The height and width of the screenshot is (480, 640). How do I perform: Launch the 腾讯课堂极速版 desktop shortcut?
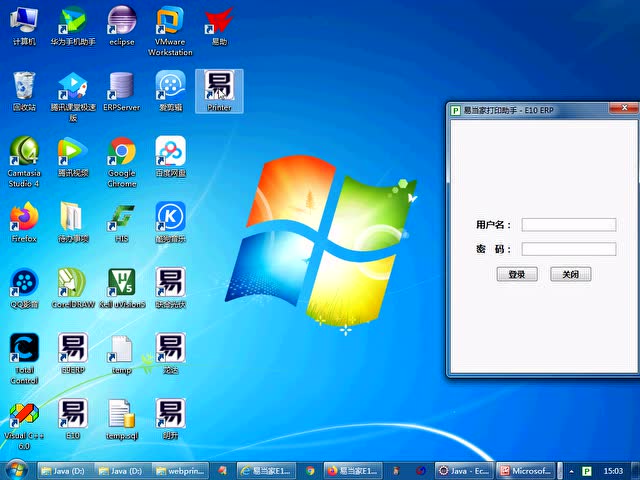click(73, 97)
